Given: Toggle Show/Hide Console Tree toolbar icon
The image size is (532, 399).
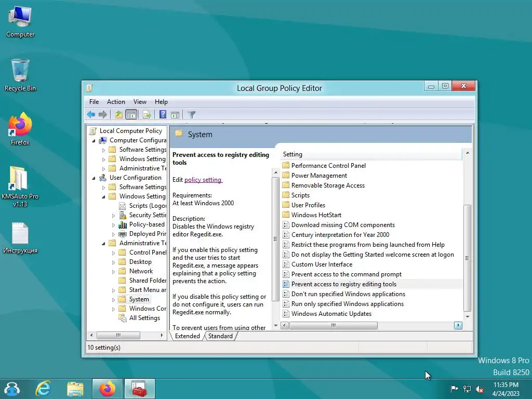Looking at the screenshot, I should point(131,115).
